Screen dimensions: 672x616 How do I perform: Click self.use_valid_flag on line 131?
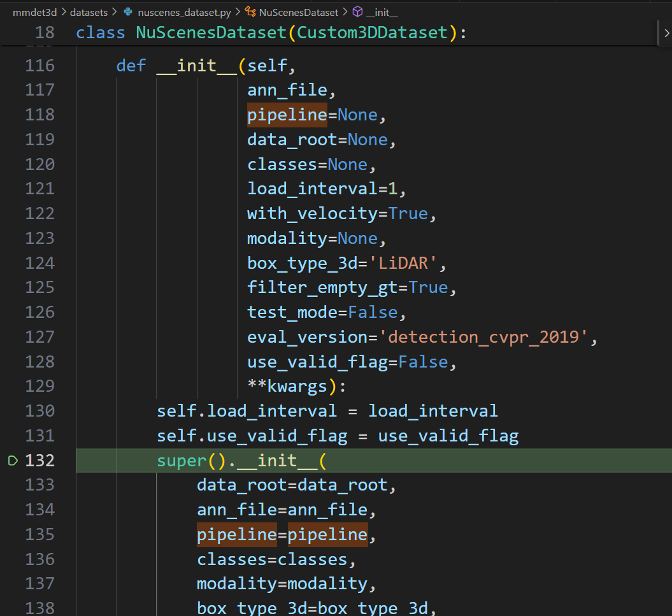(252, 436)
